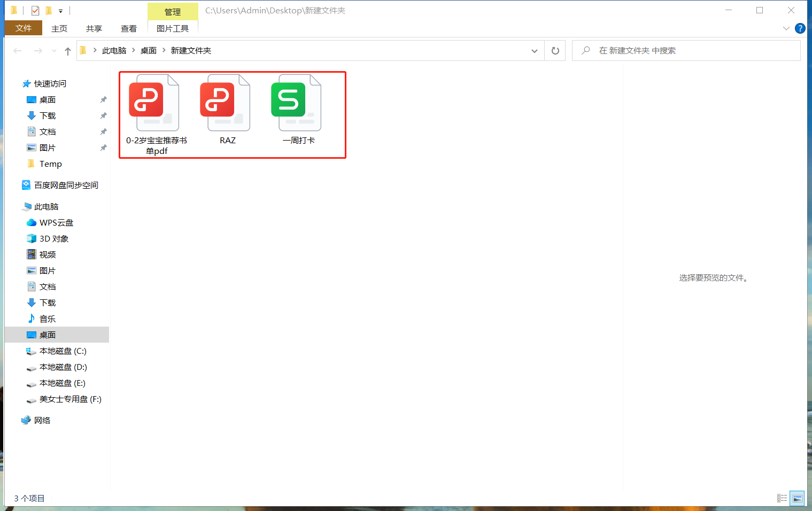This screenshot has width=812, height=511.
Task: Click the 图片工具 contextual tab
Action: [x=172, y=28]
